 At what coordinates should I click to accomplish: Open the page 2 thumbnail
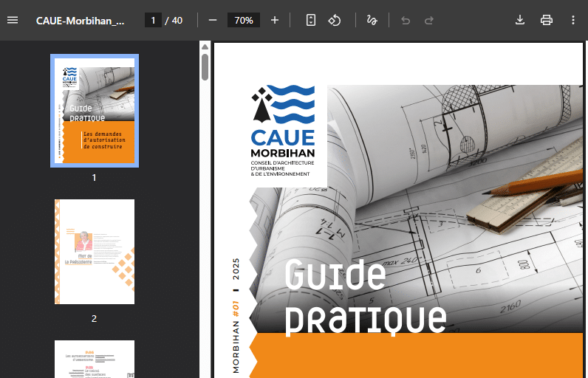tap(94, 252)
